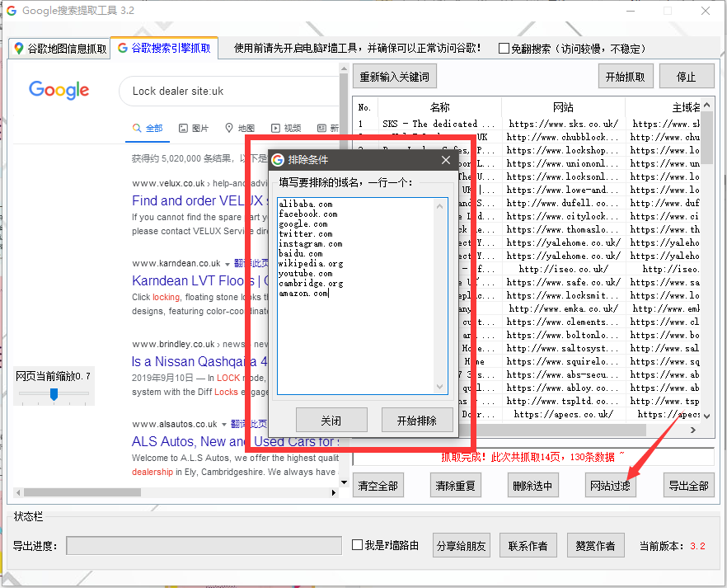Enable the 免翻搜索 checkbox
727x588 pixels.
coord(504,49)
